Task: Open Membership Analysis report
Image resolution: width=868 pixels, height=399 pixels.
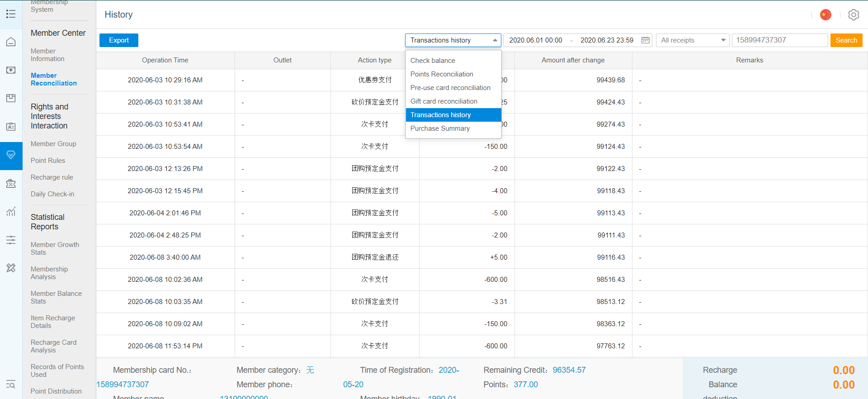Action: coord(49,273)
